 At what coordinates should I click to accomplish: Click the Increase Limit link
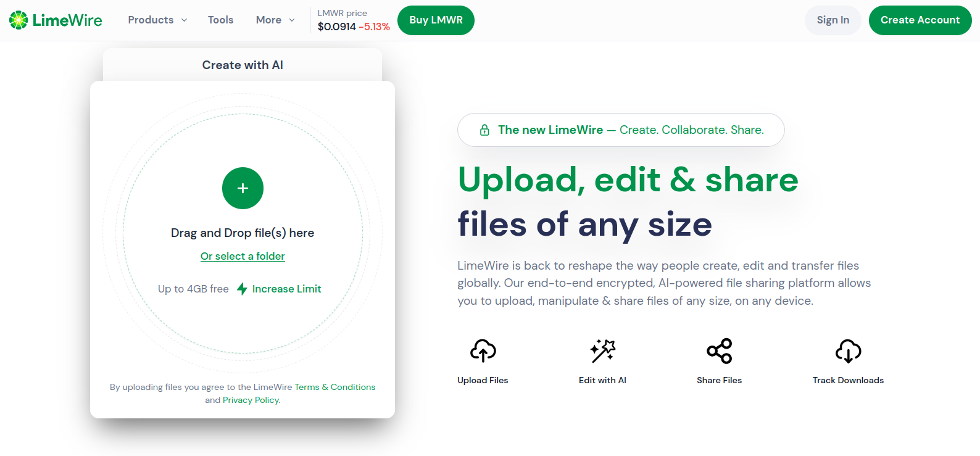coord(286,289)
